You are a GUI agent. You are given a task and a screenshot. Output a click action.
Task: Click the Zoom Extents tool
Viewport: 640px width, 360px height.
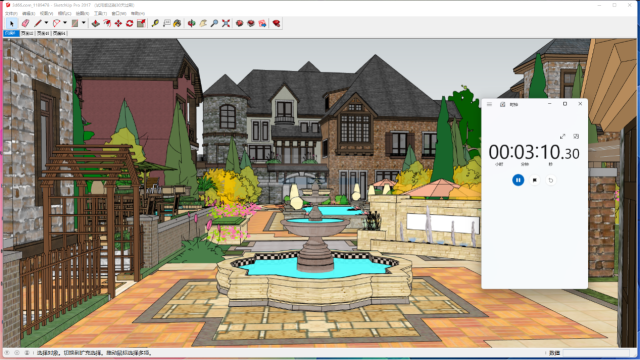tap(226, 23)
